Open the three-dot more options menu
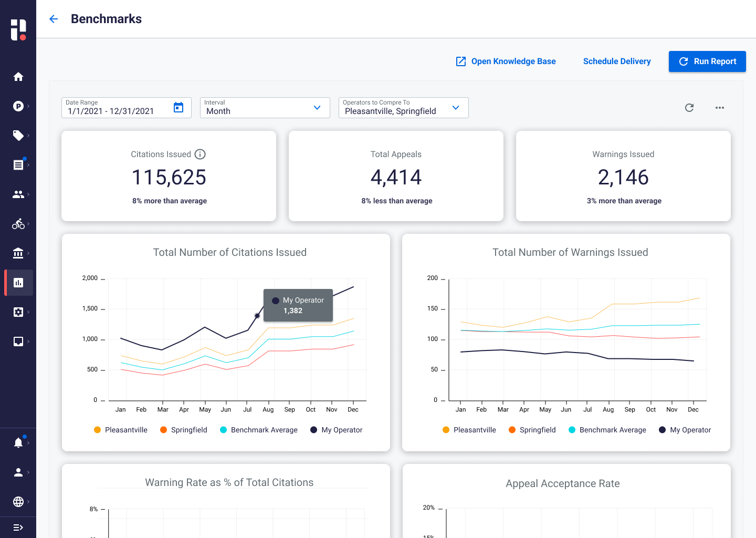 pos(719,108)
